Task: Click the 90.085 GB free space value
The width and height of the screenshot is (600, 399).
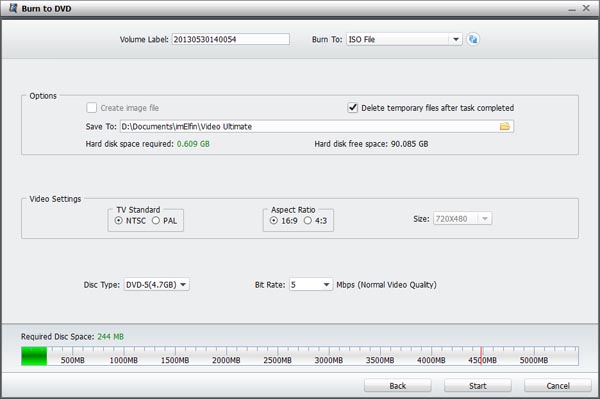Action: (x=409, y=144)
